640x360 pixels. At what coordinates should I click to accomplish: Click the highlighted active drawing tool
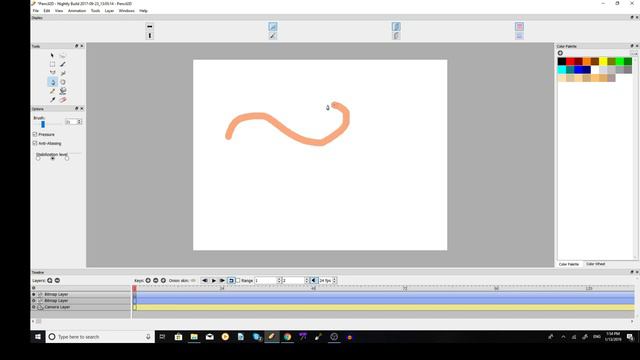(52, 82)
